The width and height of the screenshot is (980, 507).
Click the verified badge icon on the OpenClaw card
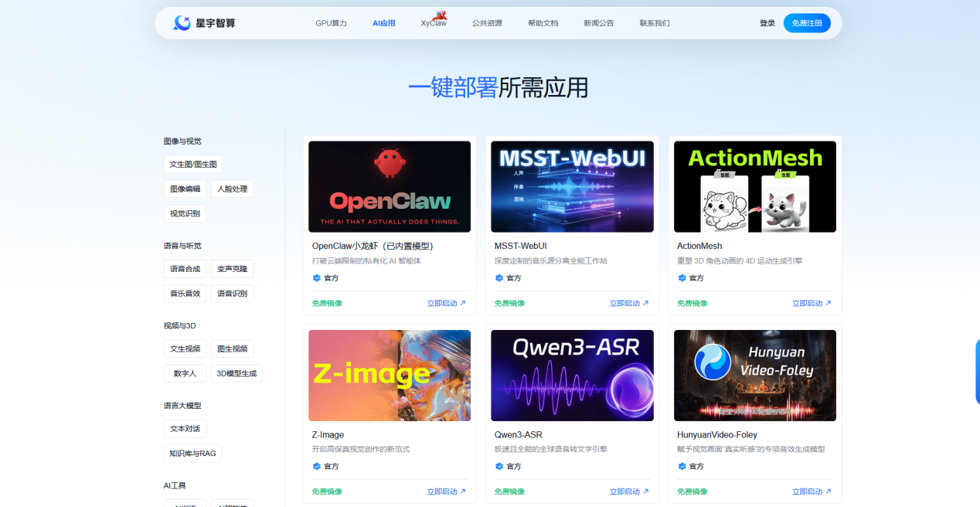317,278
